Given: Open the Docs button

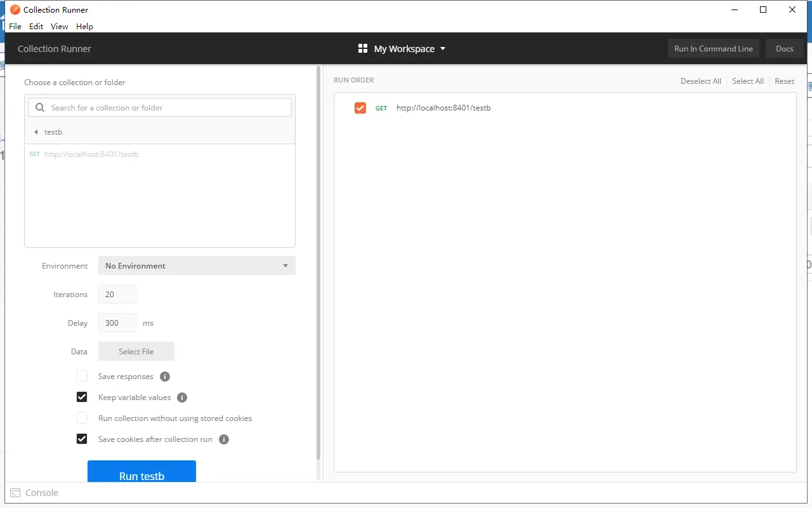Looking at the screenshot, I should coord(785,49).
